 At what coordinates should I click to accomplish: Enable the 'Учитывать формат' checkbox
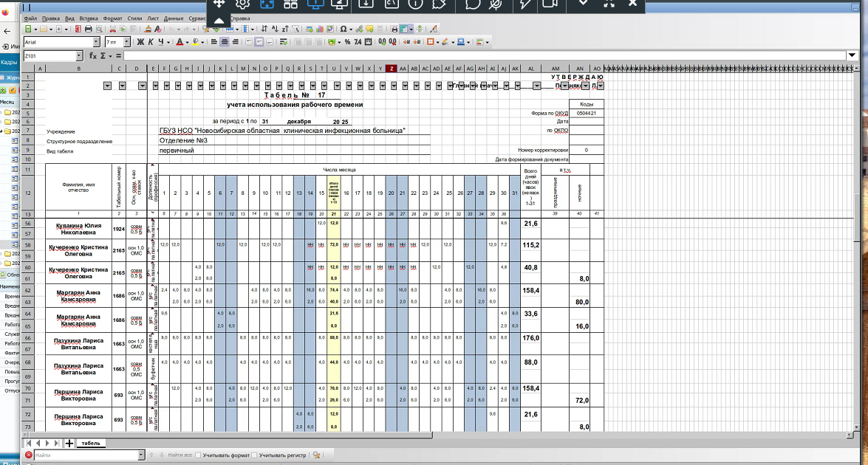click(x=198, y=455)
